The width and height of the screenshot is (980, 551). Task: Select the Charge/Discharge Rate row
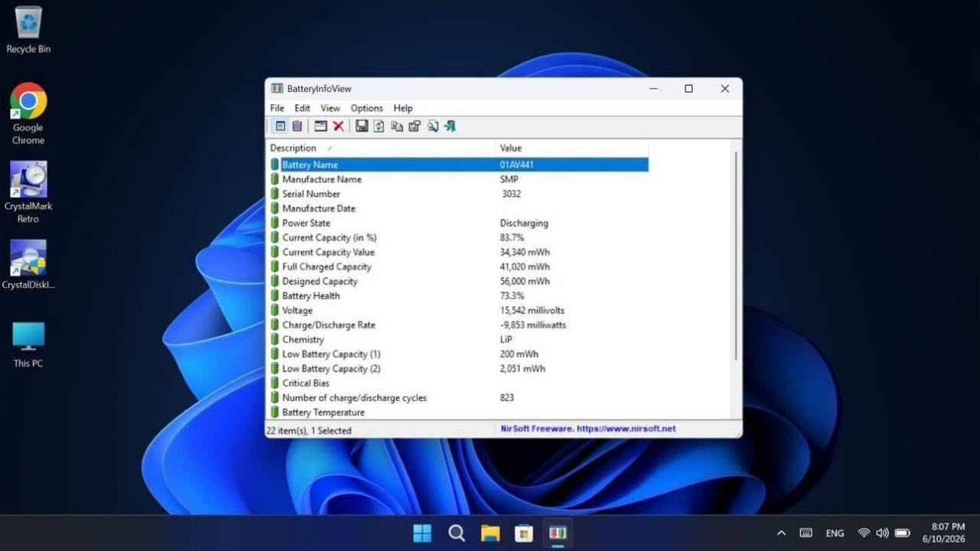459,324
